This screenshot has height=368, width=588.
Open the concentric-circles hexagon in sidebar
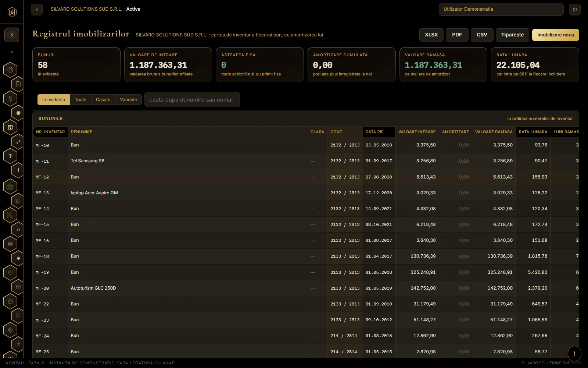[x=10, y=70]
